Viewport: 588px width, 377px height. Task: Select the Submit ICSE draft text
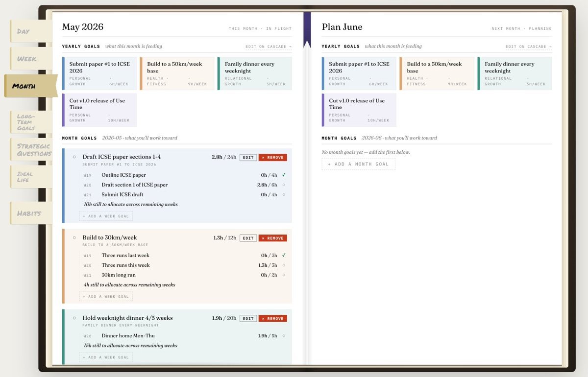(122, 194)
